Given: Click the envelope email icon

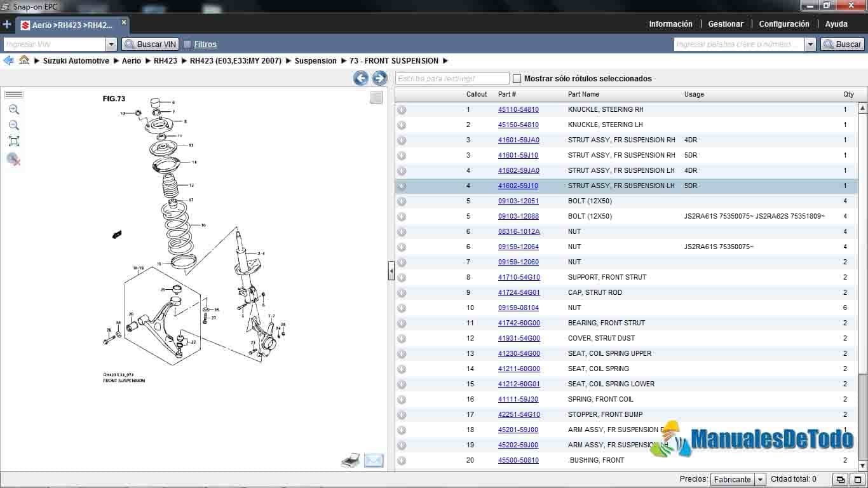Looking at the screenshot, I should tap(374, 461).
